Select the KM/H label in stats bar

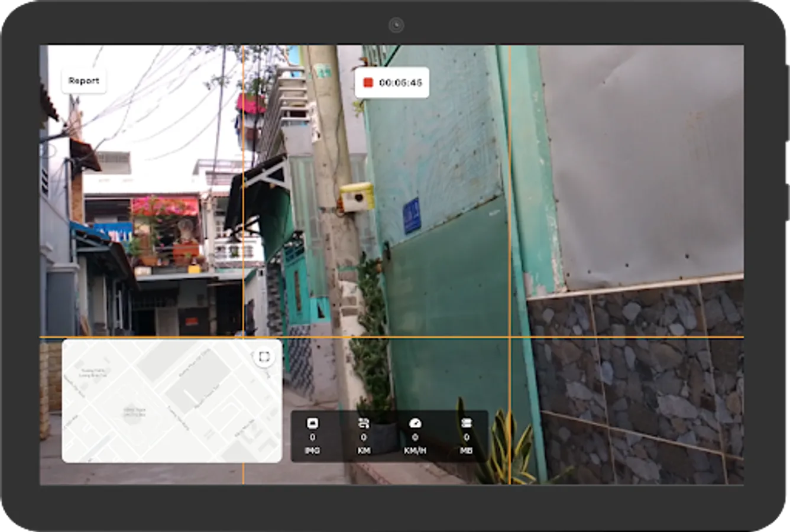click(x=415, y=450)
